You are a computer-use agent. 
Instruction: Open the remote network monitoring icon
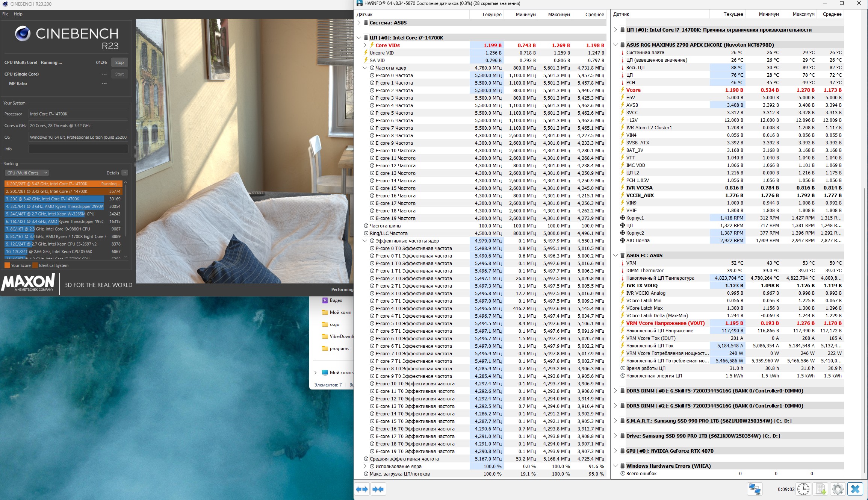[x=754, y=489]
